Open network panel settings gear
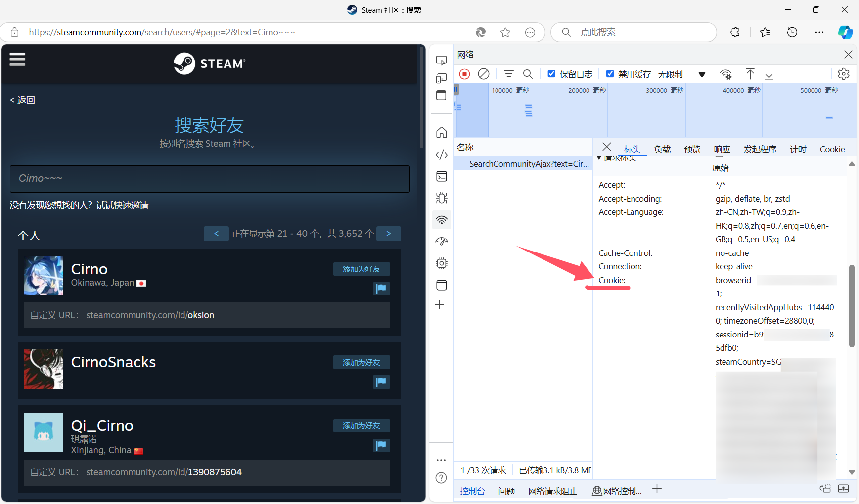Viewport: 859px width, 504px height. click(844, 74)
